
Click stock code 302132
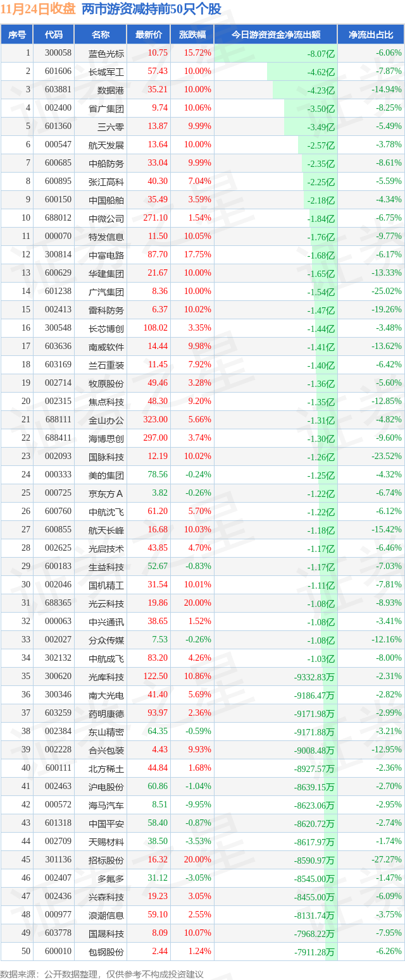click(x=58, y=658)
